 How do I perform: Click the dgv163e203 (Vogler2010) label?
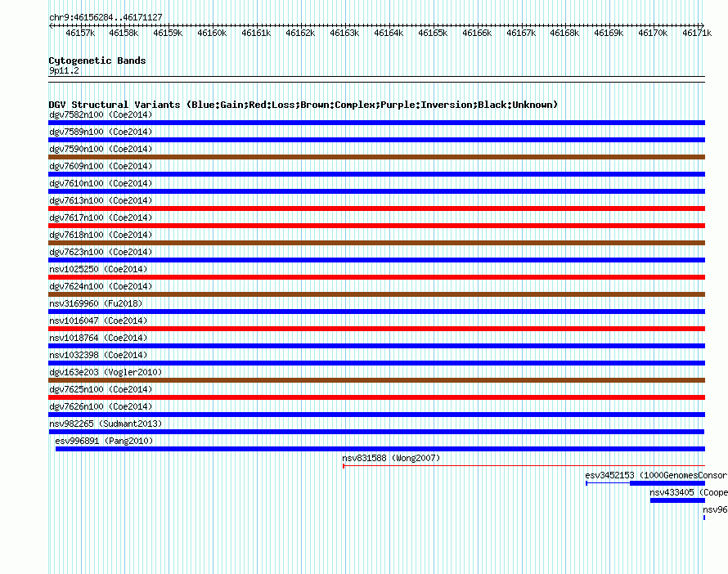click(106, 372)
